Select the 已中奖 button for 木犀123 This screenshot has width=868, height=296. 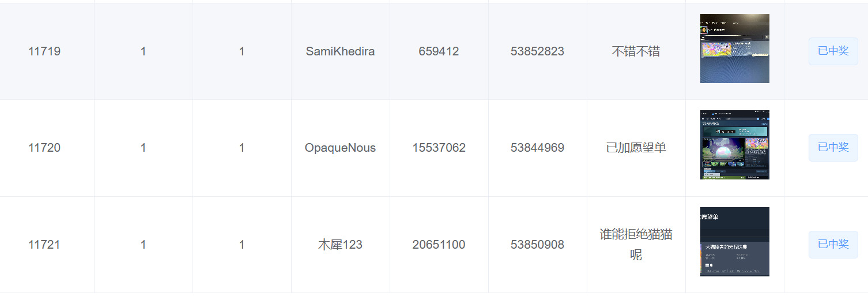tap(833, 245)
